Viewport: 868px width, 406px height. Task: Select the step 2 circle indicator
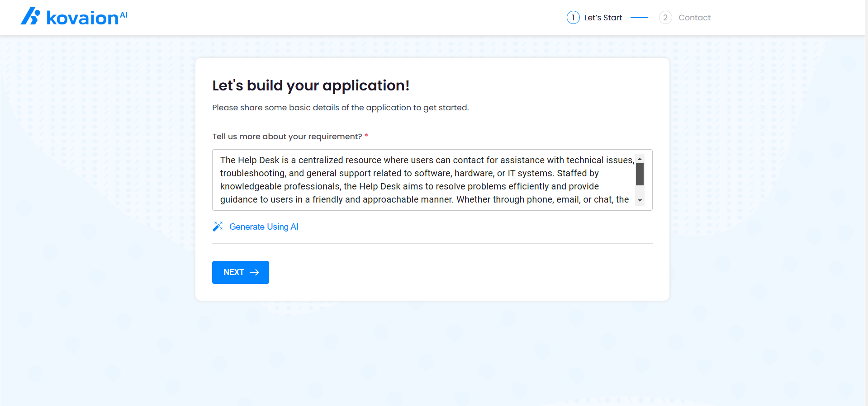click(665, 18)
